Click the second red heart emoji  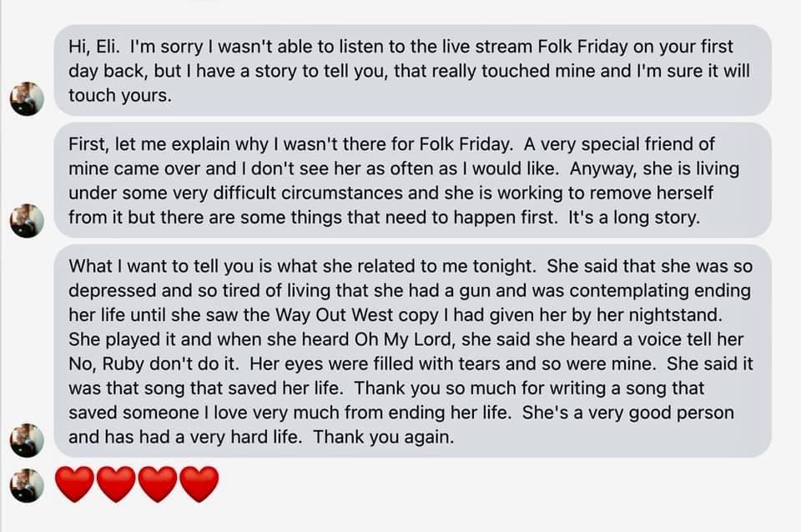coord(117,484)
